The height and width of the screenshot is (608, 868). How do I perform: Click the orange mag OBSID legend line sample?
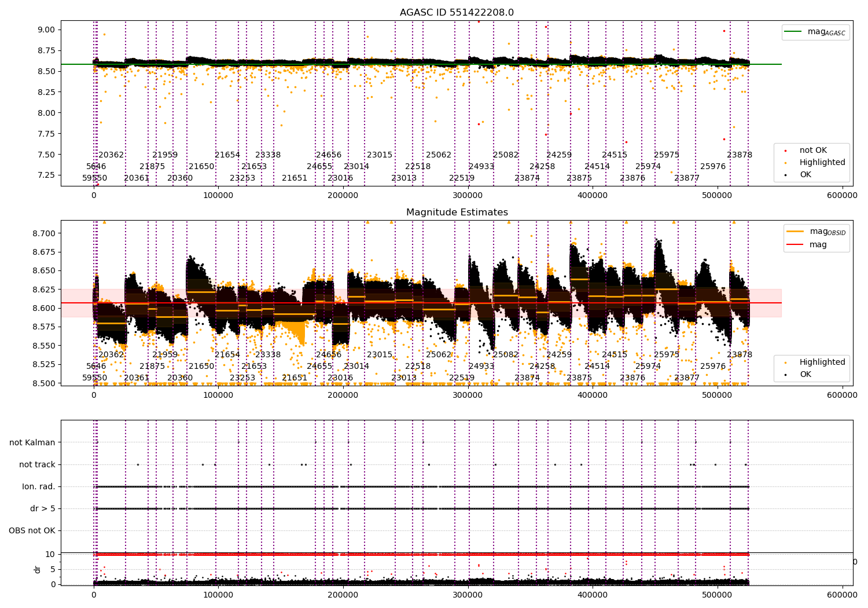(x=795, y=232)
